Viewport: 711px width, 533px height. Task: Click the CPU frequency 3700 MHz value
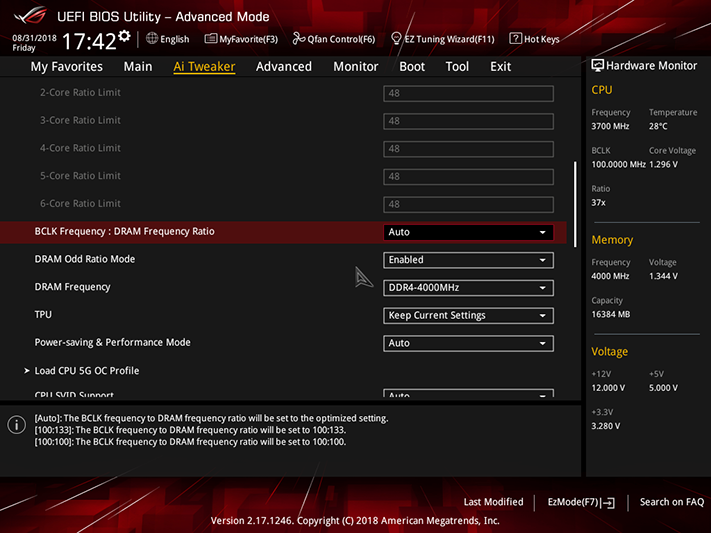coord(610,127)
